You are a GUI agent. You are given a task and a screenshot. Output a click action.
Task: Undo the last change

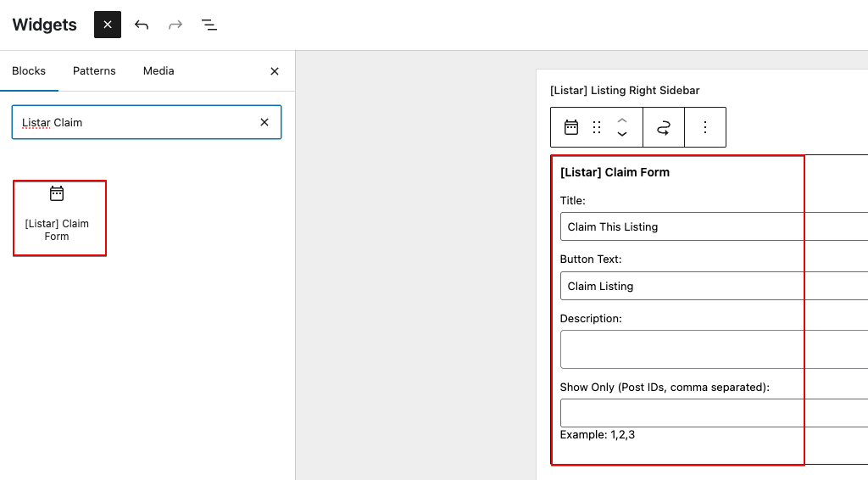click(142, 25)
